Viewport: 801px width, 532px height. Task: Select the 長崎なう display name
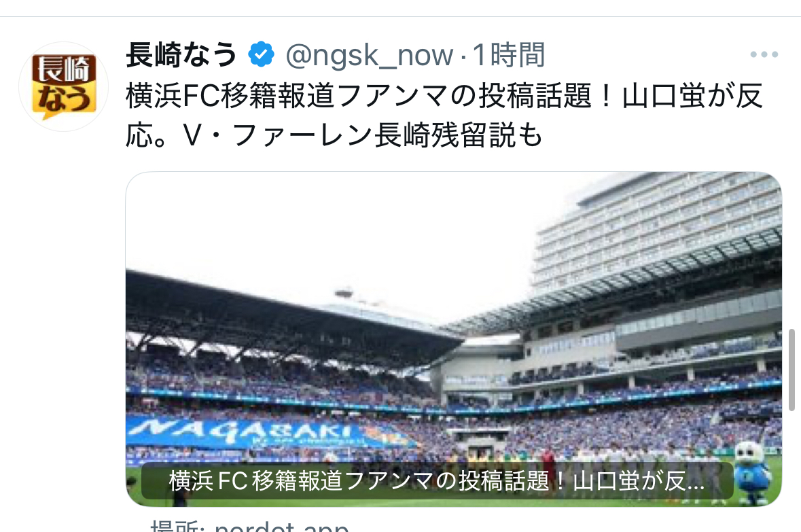(x=181, y=54)
